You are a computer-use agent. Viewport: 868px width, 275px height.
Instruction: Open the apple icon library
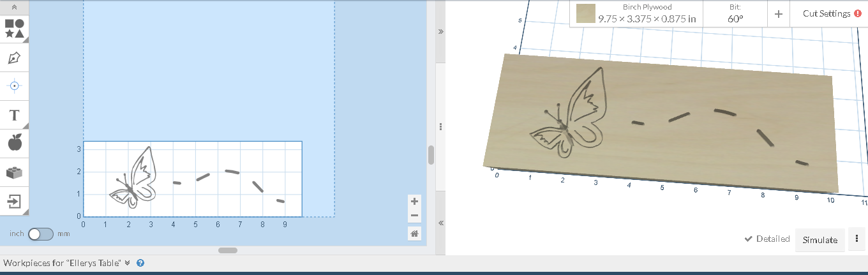pos(15,144)
